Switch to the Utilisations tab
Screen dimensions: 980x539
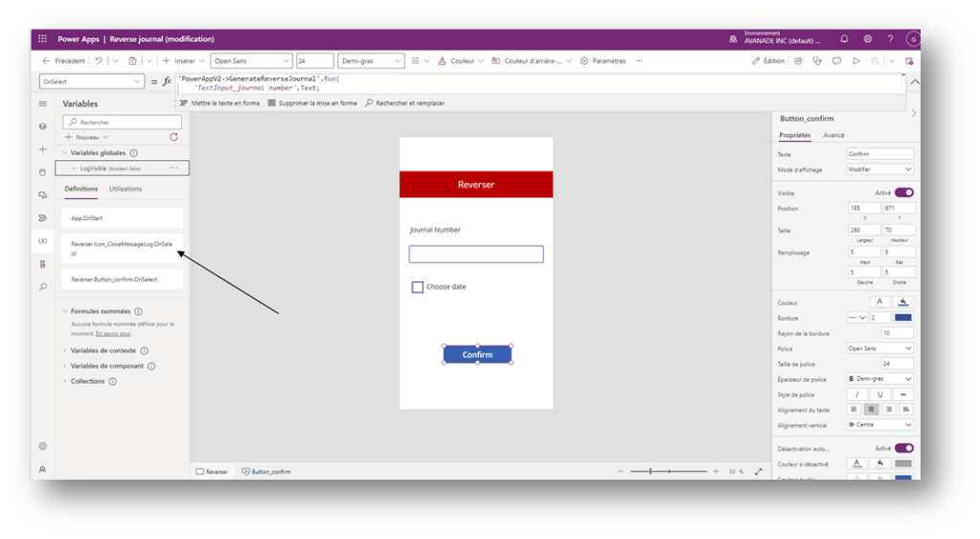coord(125,189)
